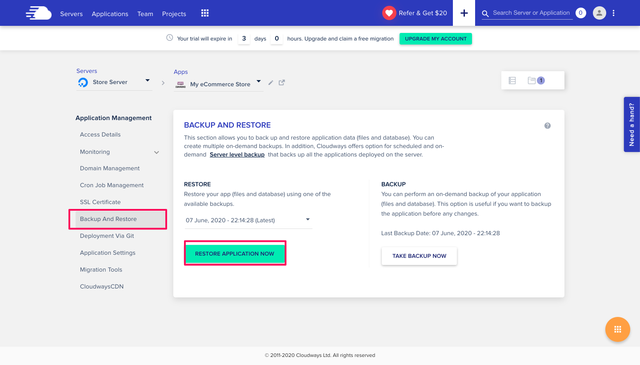Open the orange floating grid button

[x=618, y=329]
